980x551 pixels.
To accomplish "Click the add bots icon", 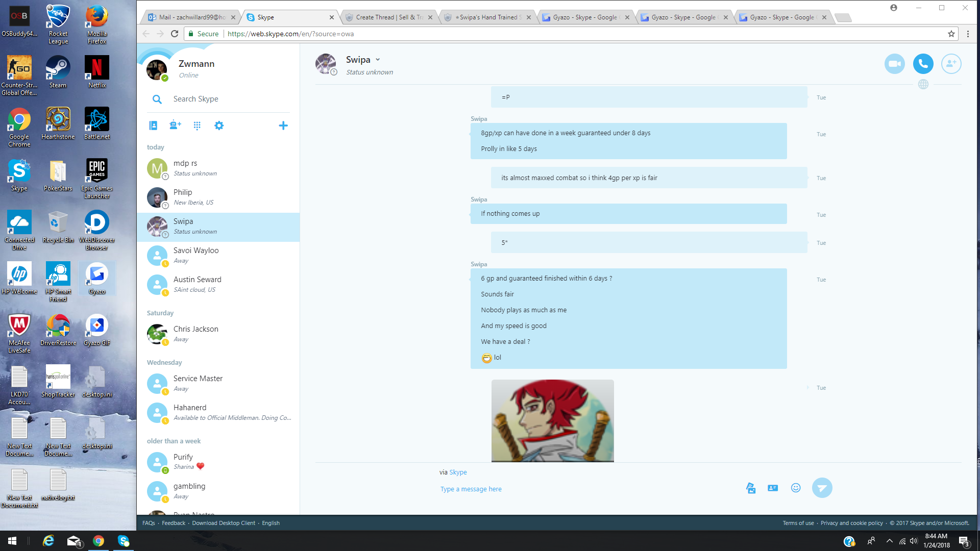I will 175,126.
